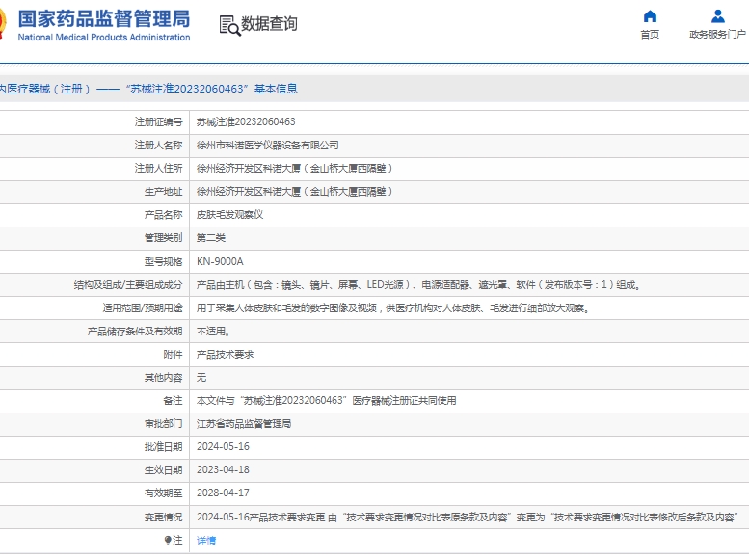Click the 产品储存条件及有效期 row label
Image resolution: width=749 pixels, height=560 pixels.
pyautogui.click(x=135, y=332)
